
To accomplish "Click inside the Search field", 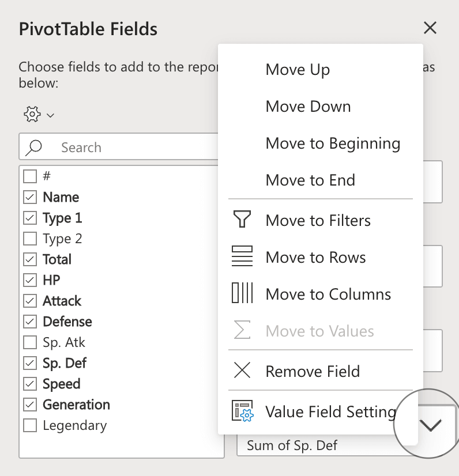I will coord(115,147).
